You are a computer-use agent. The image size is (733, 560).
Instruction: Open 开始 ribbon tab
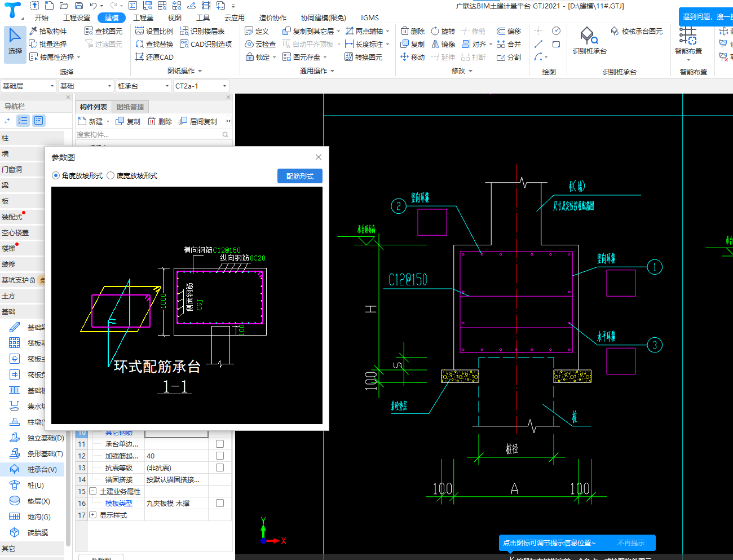click(42, 17)
